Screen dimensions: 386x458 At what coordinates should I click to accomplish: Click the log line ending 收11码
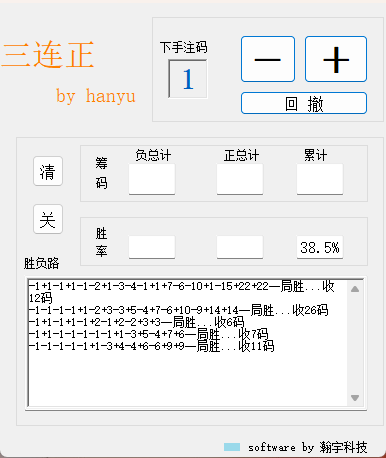point(152,346)
